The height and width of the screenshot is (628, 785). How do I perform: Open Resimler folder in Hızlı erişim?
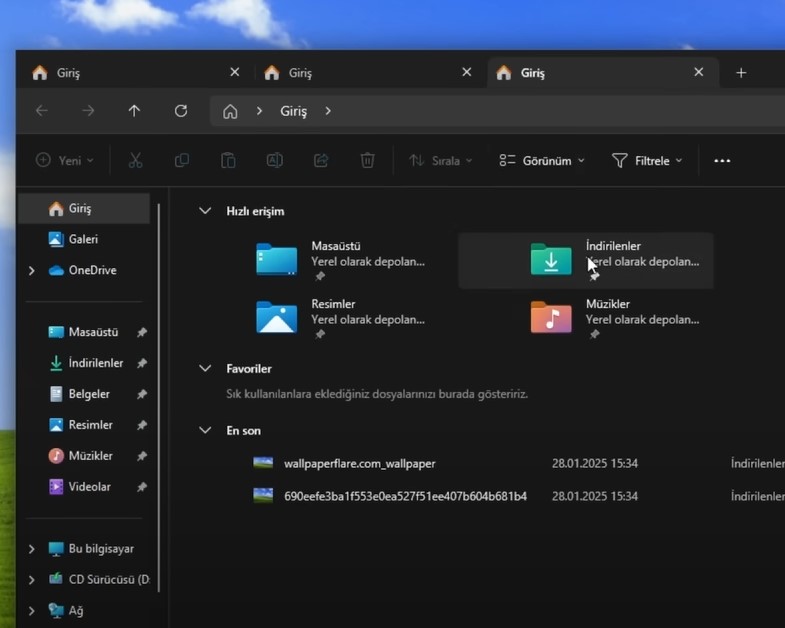point(340,319)
